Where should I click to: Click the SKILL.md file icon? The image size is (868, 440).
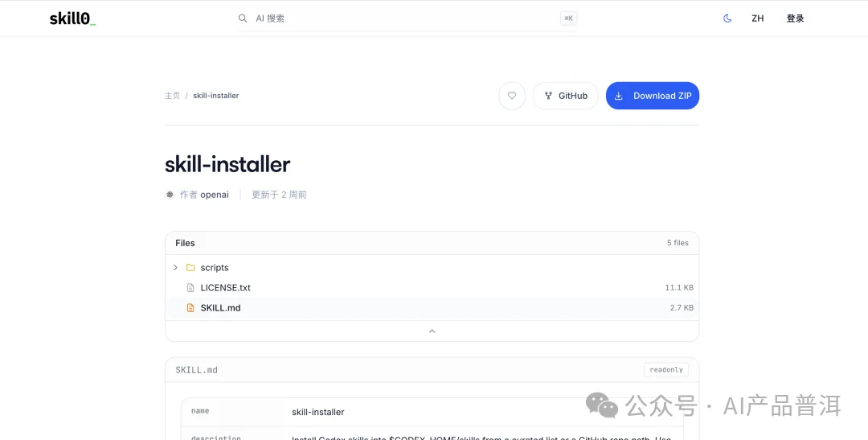click(x=190, y=308)
